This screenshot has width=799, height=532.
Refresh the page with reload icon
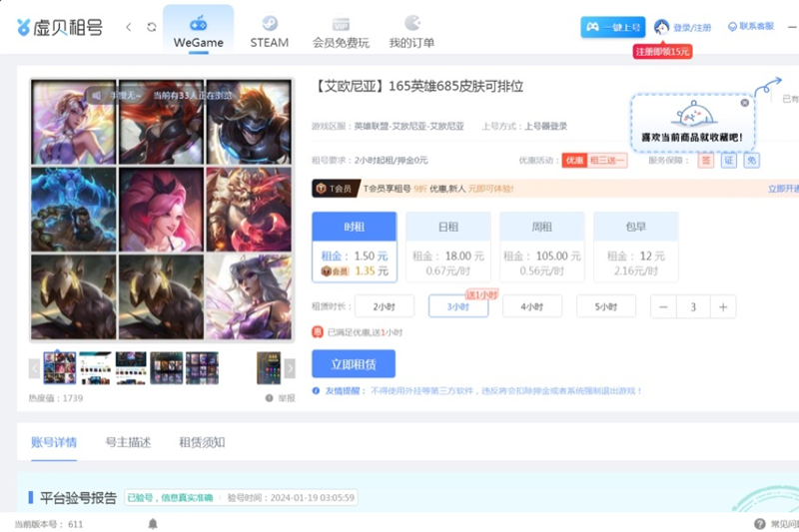(152, 27)
